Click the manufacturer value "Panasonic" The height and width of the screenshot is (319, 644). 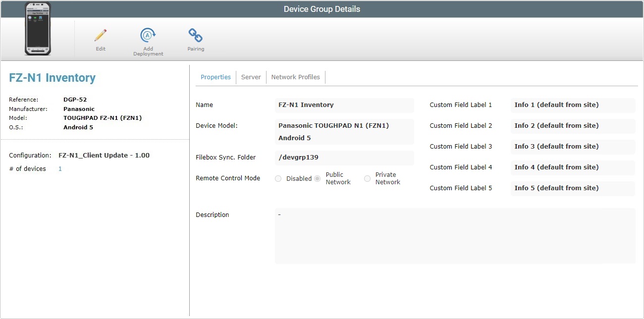(x=79, y=109)
